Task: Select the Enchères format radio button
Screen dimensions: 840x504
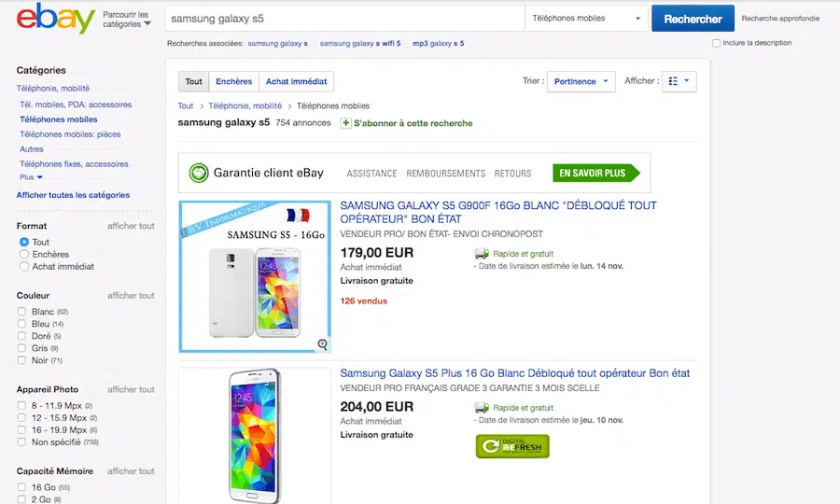Action: (24, 254)
